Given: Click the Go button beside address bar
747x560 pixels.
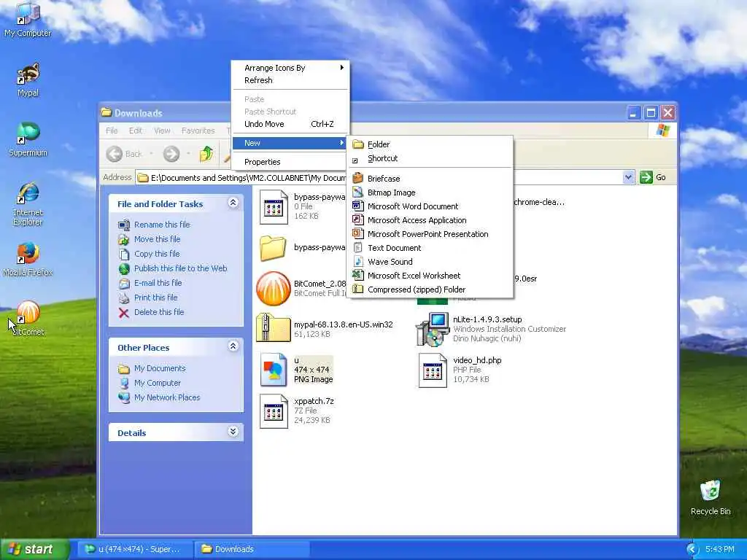Looking at the screenshot, I should 653,177.
